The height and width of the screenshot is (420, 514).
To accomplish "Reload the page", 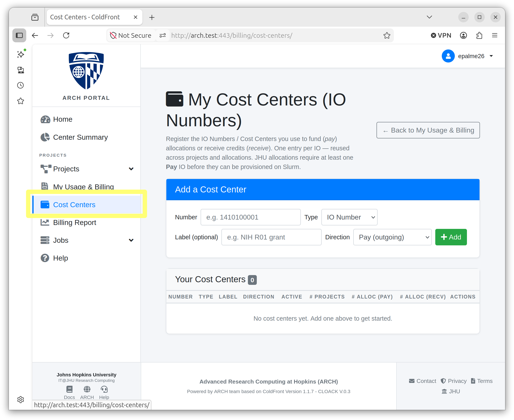I will pos(66,35).
